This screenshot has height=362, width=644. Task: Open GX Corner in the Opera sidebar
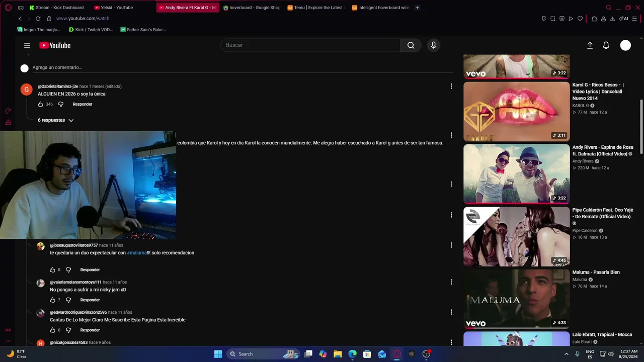click(8, 330)
